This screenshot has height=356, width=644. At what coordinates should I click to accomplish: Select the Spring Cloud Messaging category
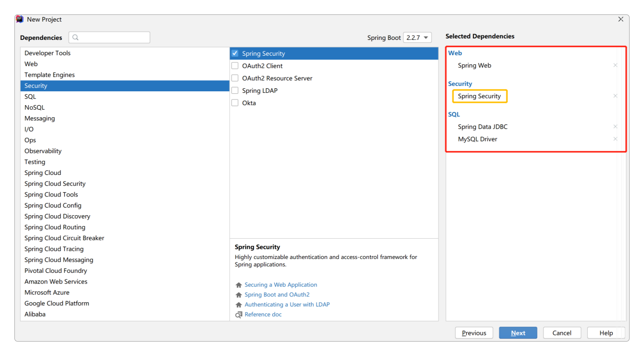[x=125, y=260]
